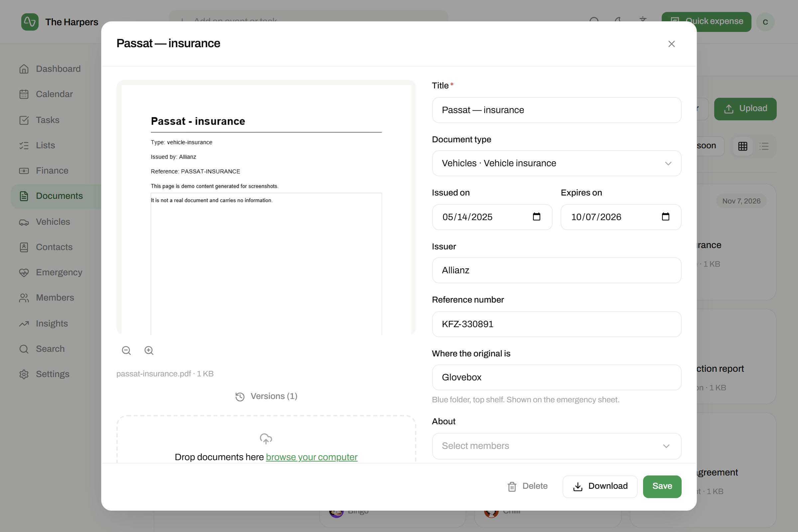Open the About select members dropdown
798x532 pixels.
tap(556, 446)
